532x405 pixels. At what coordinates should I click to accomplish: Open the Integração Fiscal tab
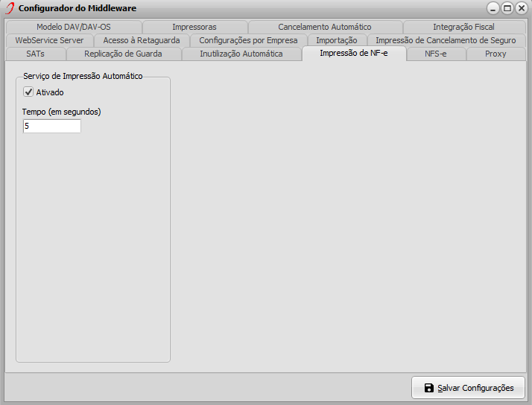tap(463, 27)
